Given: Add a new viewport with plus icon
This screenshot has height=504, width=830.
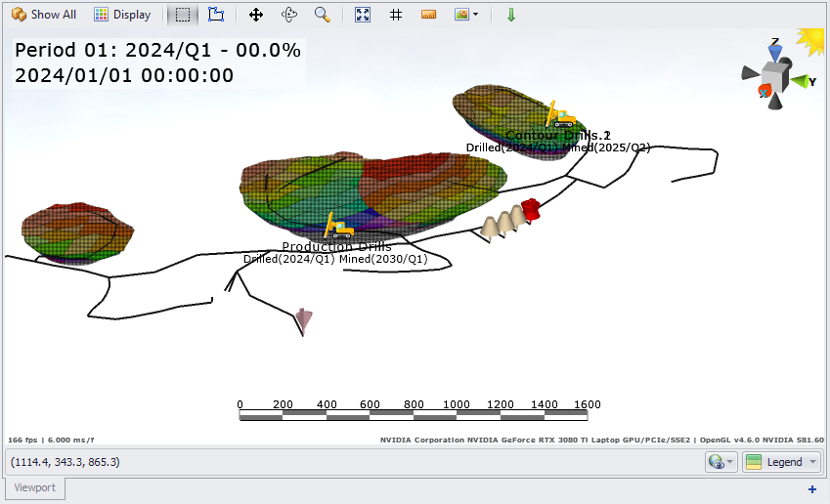Looking at the screenshot, I should point(811,488).
